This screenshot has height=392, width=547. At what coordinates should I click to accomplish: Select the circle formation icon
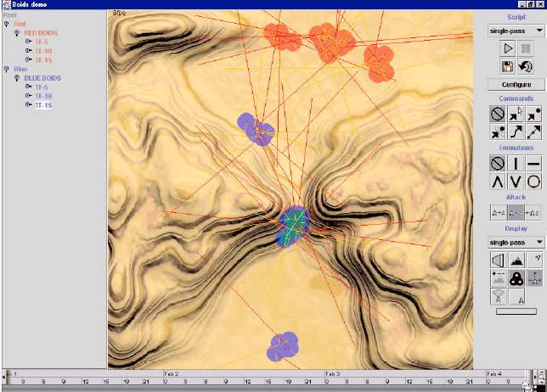pos(534,182)
